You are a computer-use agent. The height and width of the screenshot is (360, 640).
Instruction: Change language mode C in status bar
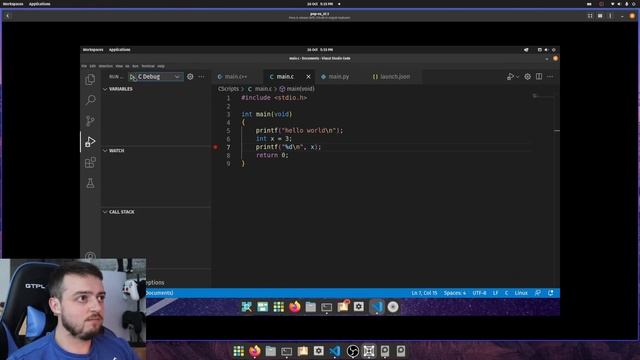tap(507, 293)
